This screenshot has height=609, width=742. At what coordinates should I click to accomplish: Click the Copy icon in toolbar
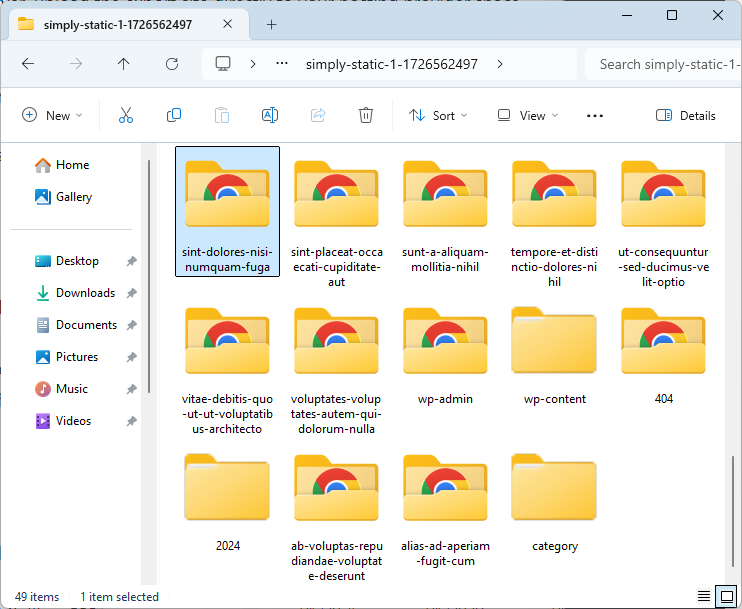point(174,116)
